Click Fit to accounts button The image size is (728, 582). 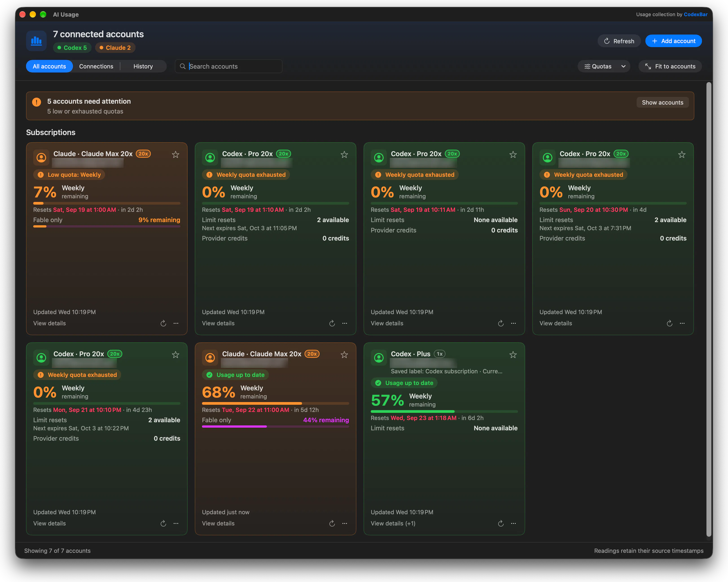[x=670, y=66]
